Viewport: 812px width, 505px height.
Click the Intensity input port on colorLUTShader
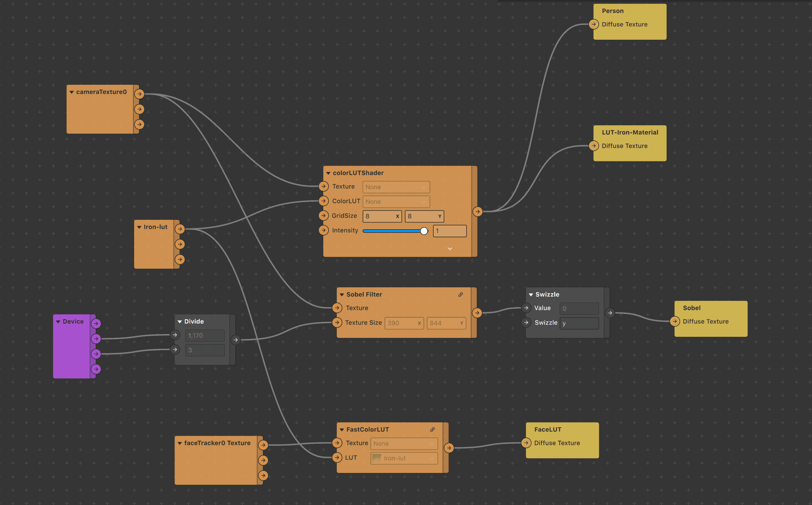tap(324, 230)
